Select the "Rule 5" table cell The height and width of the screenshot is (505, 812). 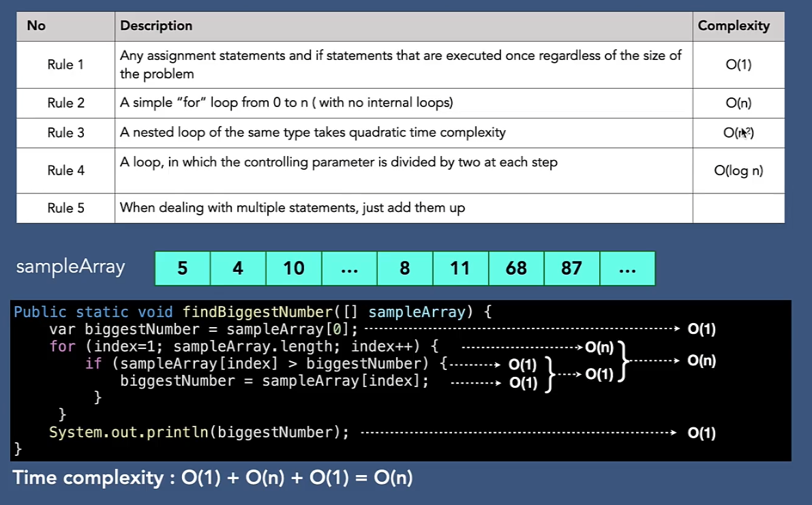65,208
